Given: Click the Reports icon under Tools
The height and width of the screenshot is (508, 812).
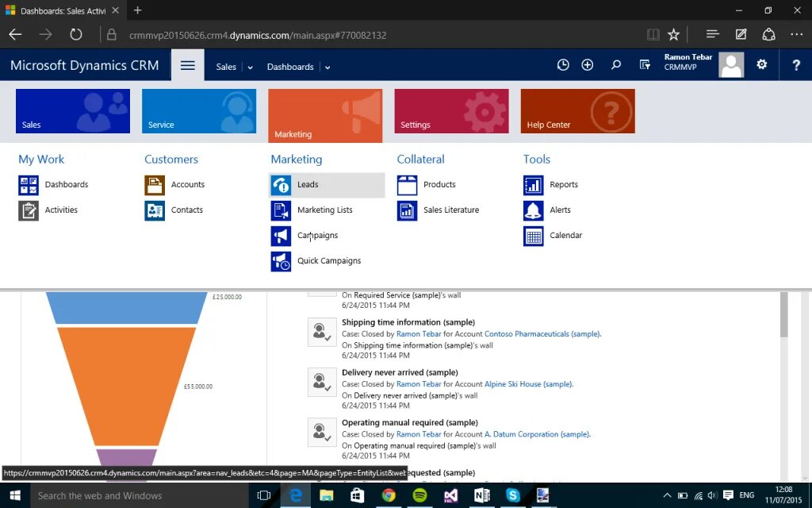Looking at the screenshot, I should click(x=534, y=185).
